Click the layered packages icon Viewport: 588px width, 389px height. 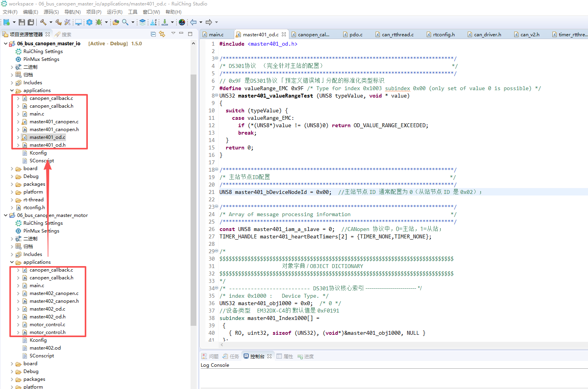click(143, 22)
